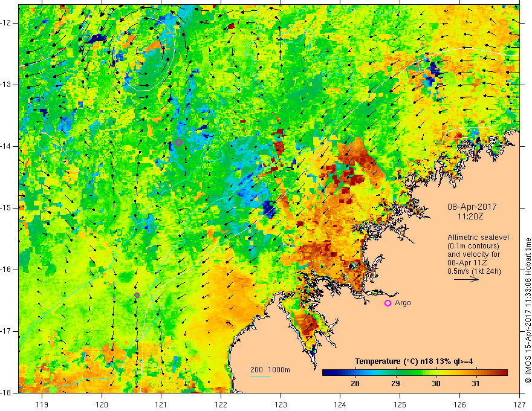Click latitude axis label -13

6,85
